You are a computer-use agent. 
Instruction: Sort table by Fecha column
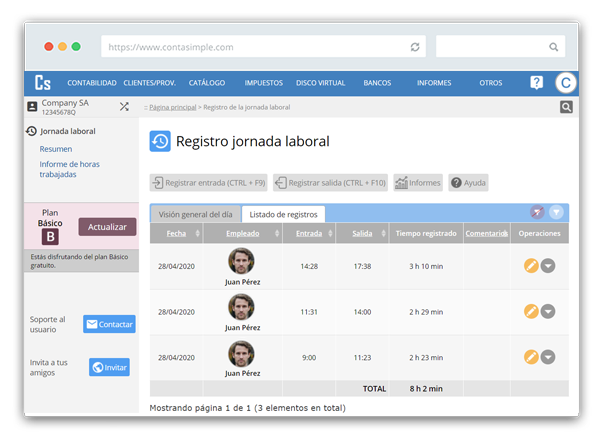coord(176,233)
